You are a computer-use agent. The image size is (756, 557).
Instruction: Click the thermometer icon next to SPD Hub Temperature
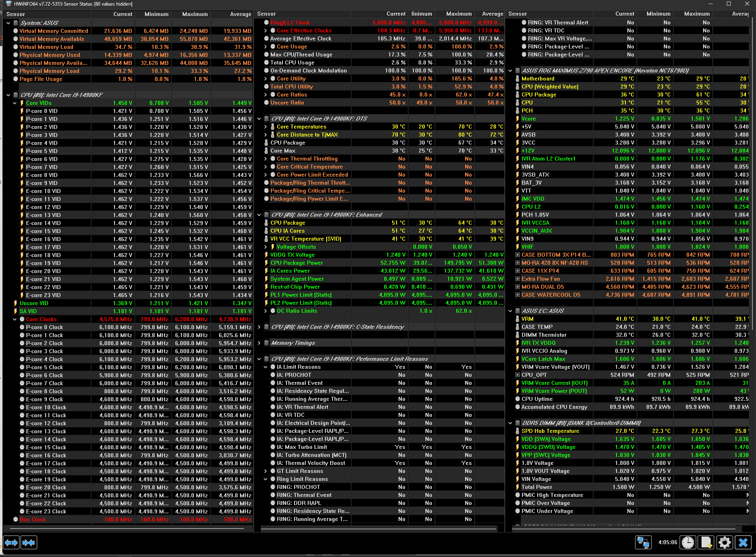(518, 431)
